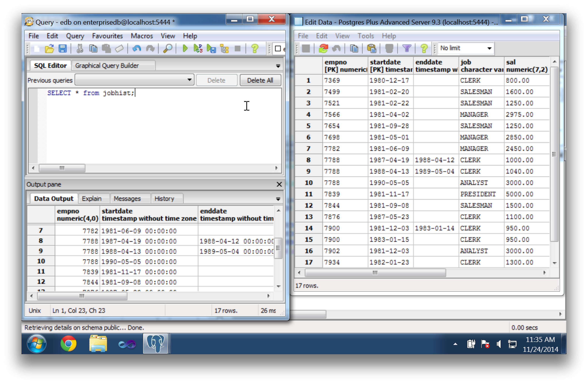Click the Delete All previous queries button
The image size is (588, 384).
click(x=260, y=80)
